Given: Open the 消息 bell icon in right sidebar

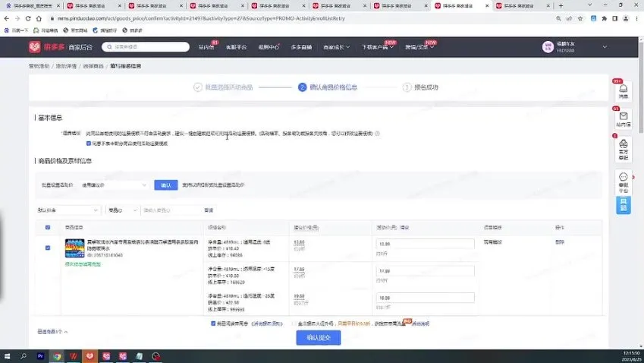Looking at the screenshot, I should pyautogui.click(x=623, y=90).
